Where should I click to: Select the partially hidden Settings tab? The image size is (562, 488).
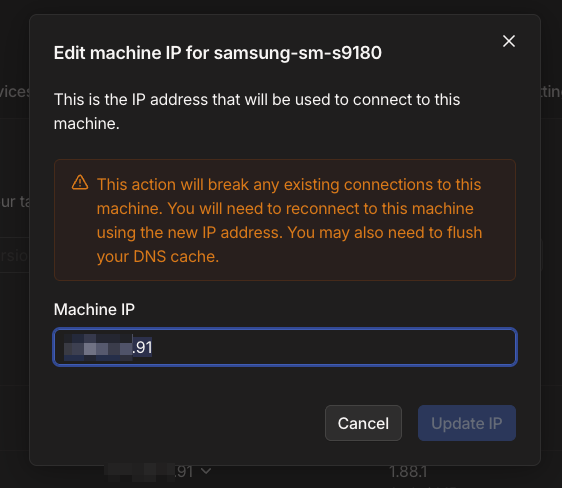coord(551,92)
